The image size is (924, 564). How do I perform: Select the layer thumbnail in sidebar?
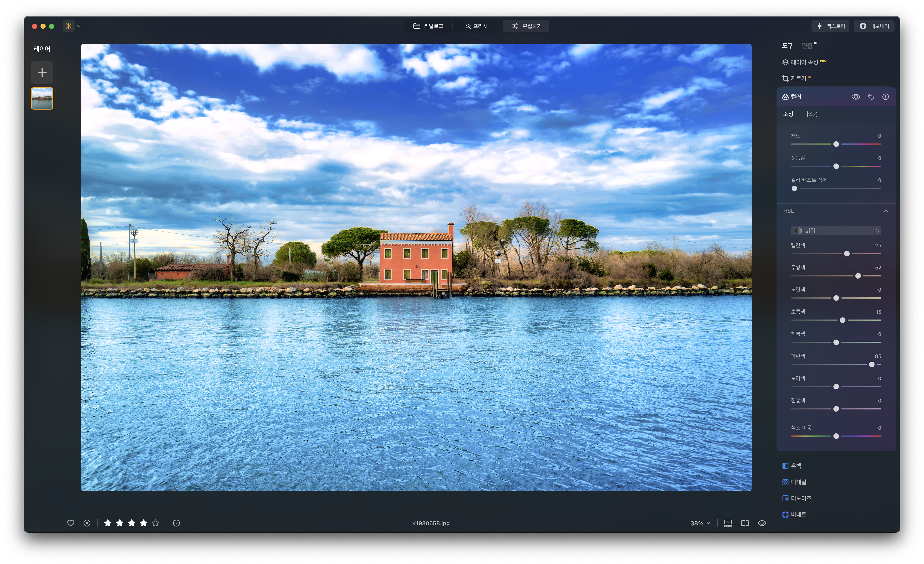click(42, 98)
